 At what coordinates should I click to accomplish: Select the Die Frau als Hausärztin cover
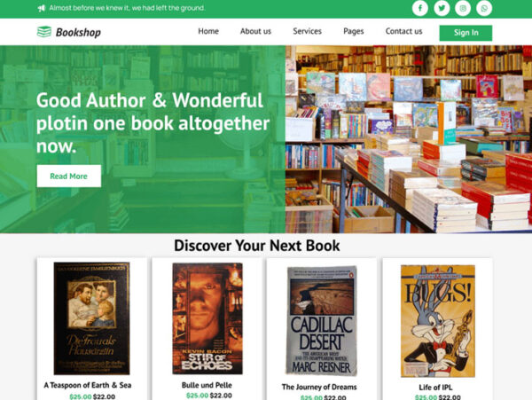click(x=91, y=318)
